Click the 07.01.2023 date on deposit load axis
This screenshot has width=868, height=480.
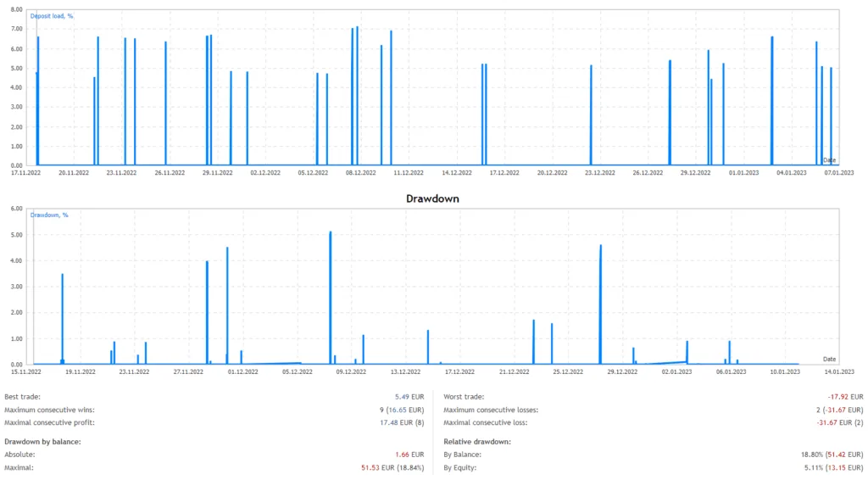click(x=838, y=172)
